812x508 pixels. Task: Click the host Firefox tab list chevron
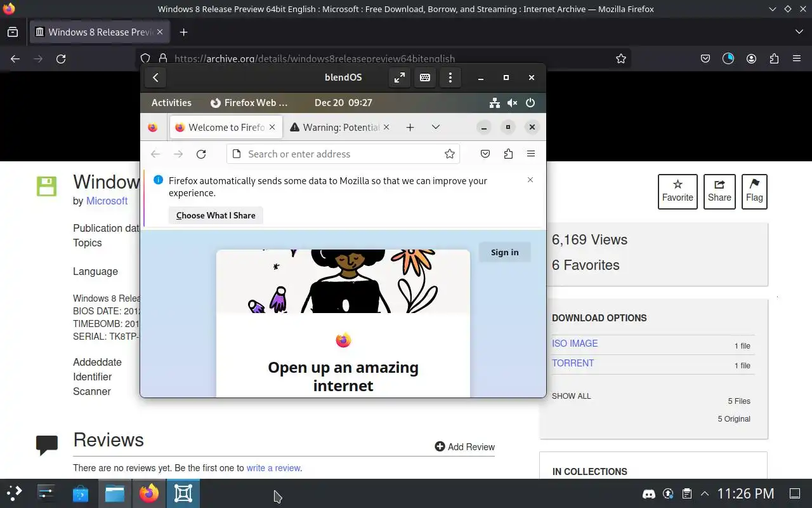pos(799,32)
